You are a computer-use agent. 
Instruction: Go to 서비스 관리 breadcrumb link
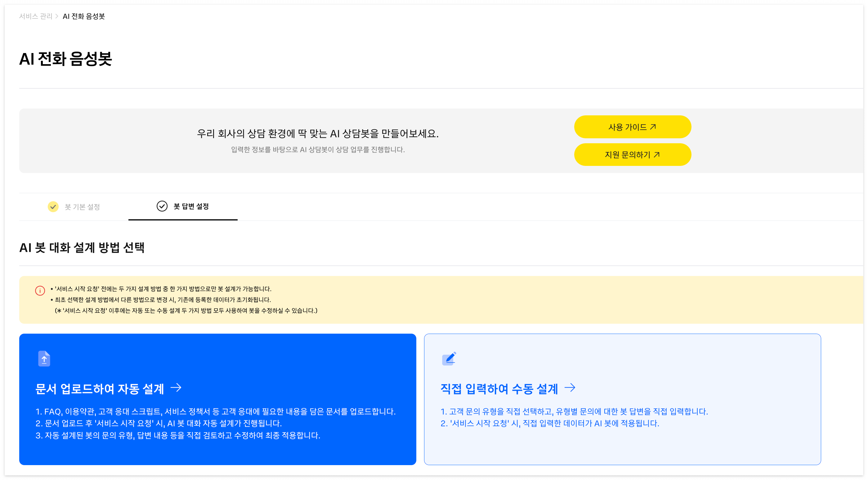pos(36,16)
